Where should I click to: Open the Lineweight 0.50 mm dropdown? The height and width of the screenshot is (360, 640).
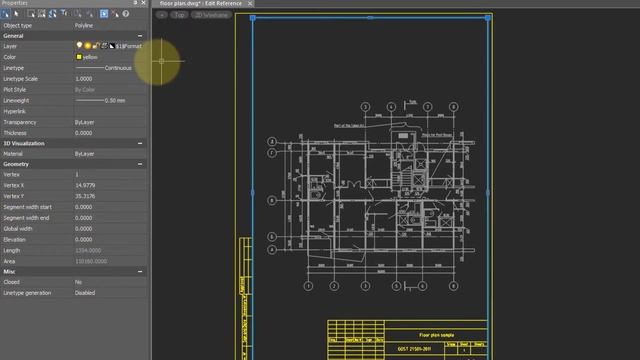(x=109, y=100)
